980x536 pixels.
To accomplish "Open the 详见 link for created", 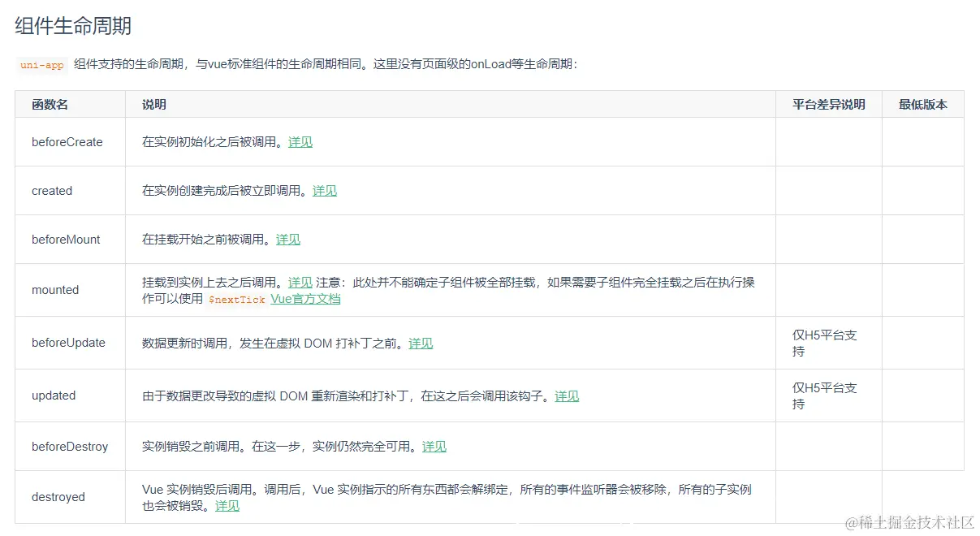I will pos(323,190).
